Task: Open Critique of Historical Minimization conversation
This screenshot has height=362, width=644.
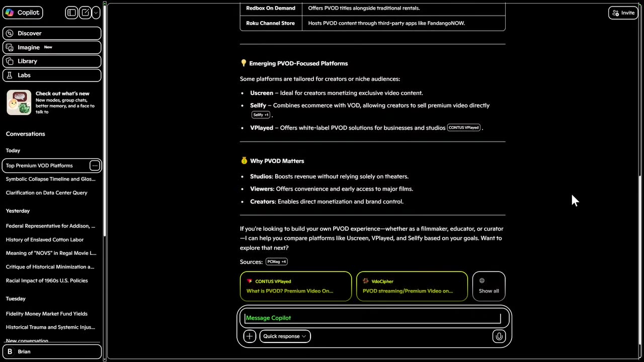Action: 50,267
